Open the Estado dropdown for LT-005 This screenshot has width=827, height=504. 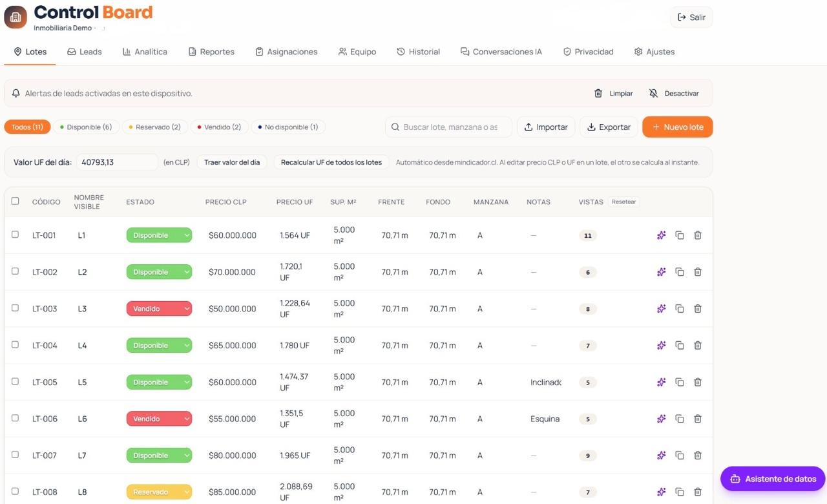click(159, 383)
